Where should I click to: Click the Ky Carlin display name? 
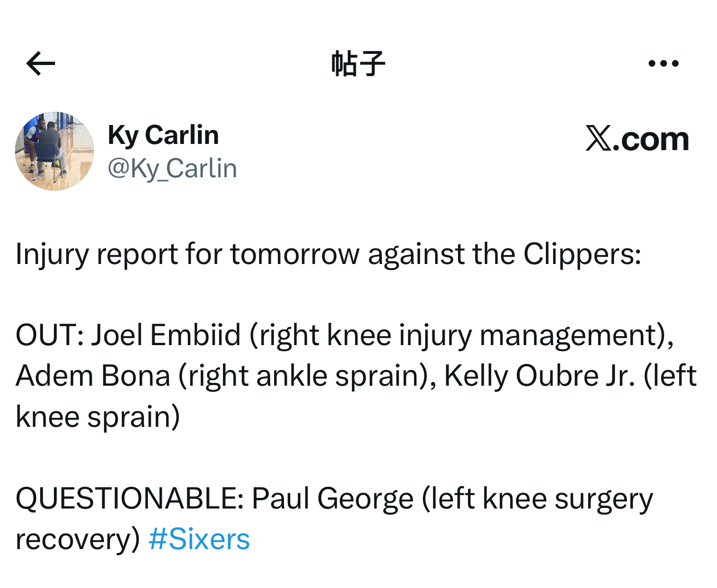point(163,135)
